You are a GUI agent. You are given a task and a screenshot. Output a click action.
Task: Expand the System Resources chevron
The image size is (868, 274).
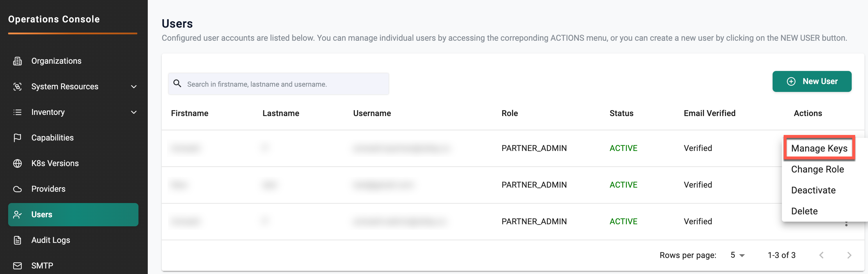pyautogui.click(x=134, y=87)
